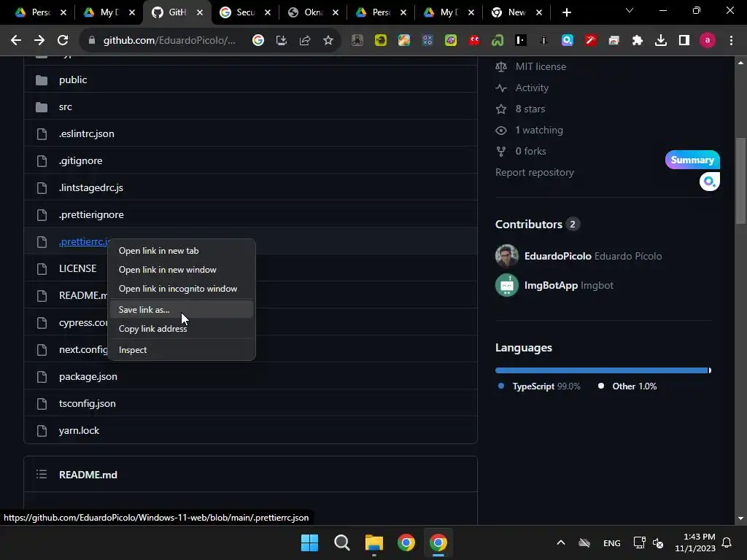The height and width of the screenshot is (560, 747).
Task: Click the red wand extension icon
Action: tap(591, 41)
